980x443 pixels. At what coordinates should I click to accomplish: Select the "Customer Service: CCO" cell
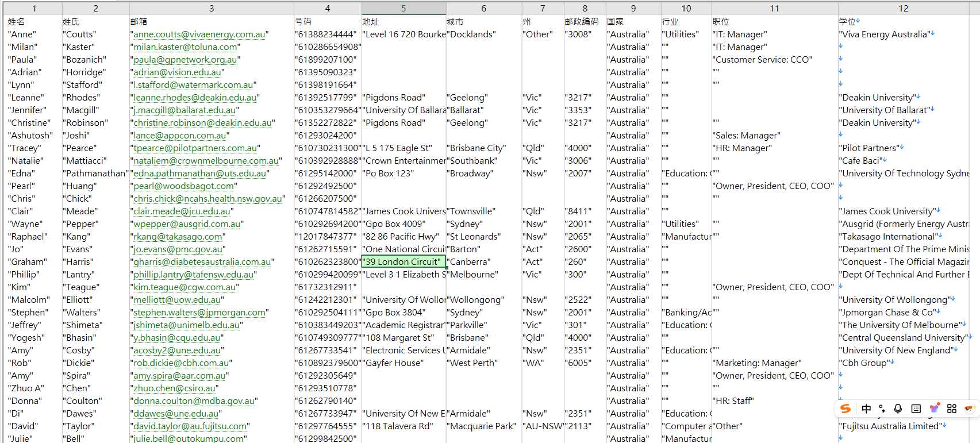[x=775, y=60]
